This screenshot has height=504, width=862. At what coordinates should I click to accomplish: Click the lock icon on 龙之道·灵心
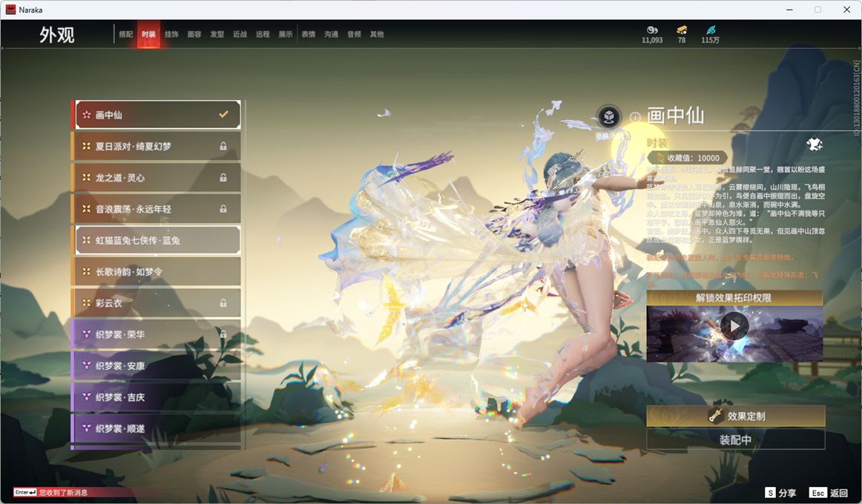(x=223, y=177)
